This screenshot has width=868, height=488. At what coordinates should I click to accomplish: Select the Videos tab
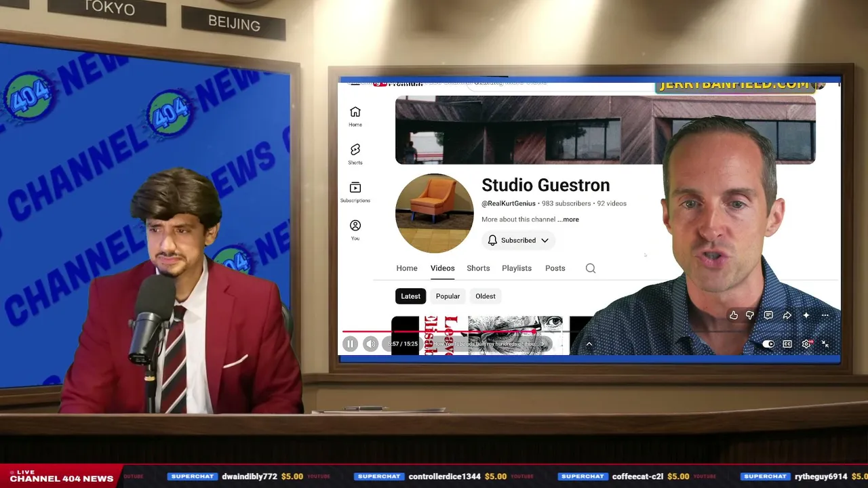[442, 268]
